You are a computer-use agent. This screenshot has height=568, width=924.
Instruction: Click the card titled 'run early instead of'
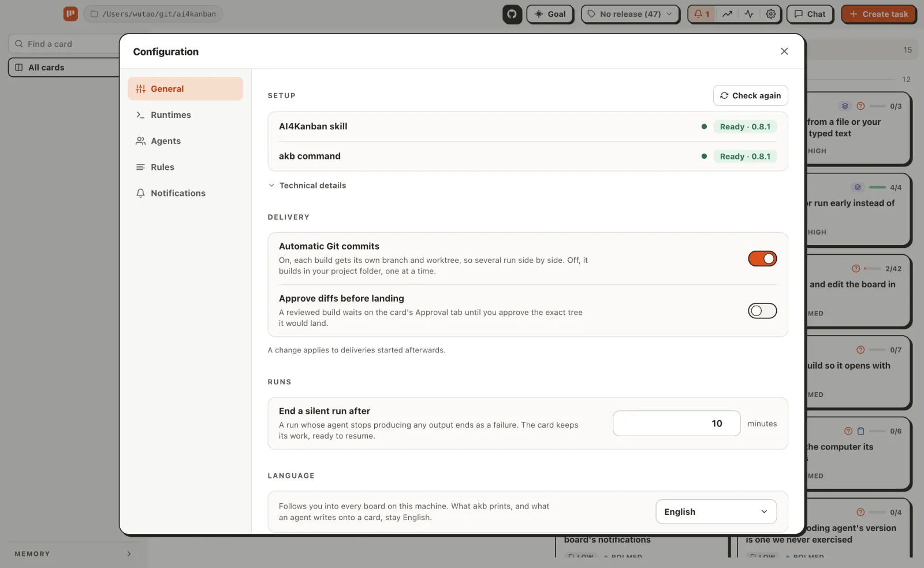click(858, 210)
